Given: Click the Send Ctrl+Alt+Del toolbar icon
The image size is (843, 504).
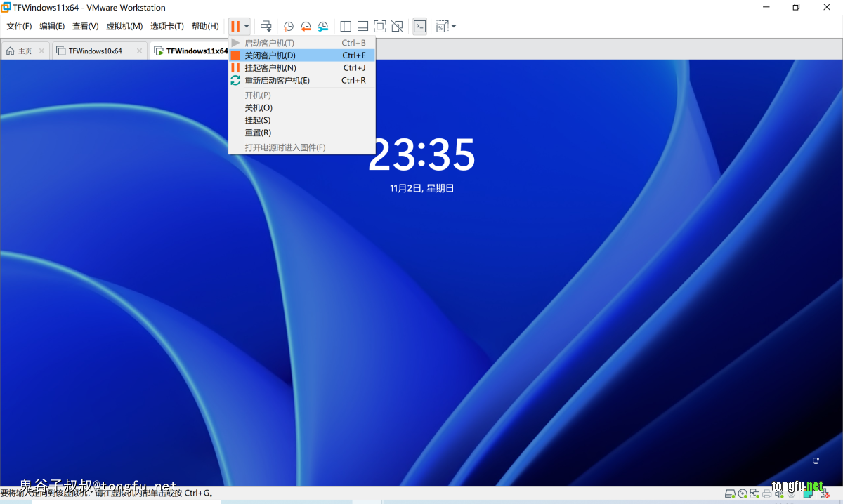Looking at the screenshot, I should click(x=266, y=27).
